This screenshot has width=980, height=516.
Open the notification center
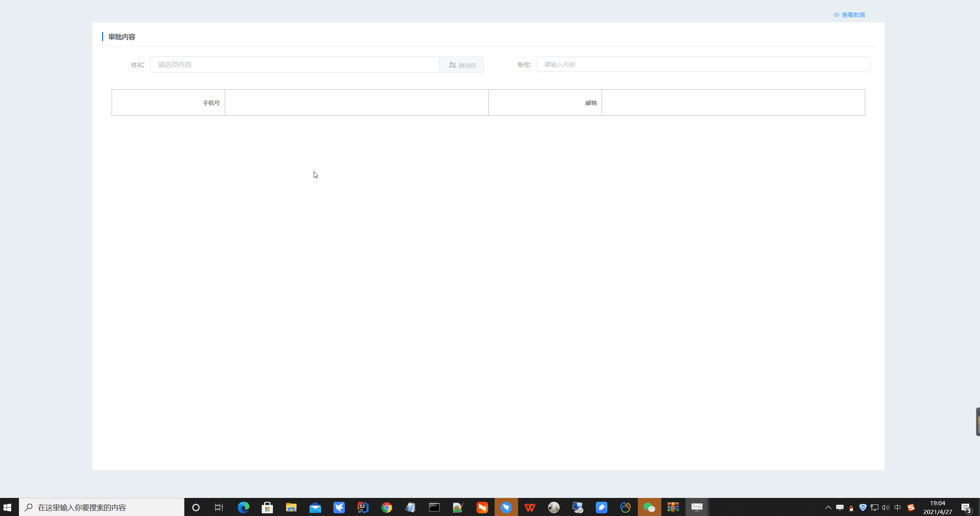966,507
